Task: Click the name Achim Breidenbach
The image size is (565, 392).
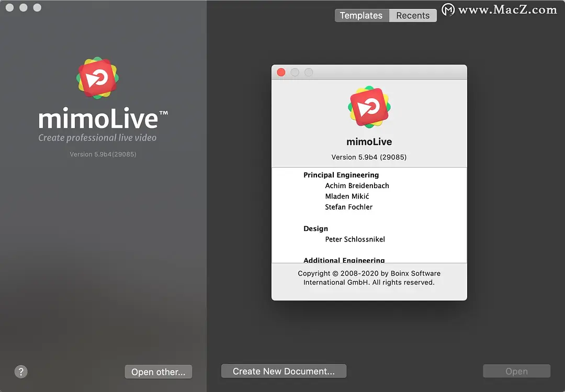Action: [x=357, y=186]
